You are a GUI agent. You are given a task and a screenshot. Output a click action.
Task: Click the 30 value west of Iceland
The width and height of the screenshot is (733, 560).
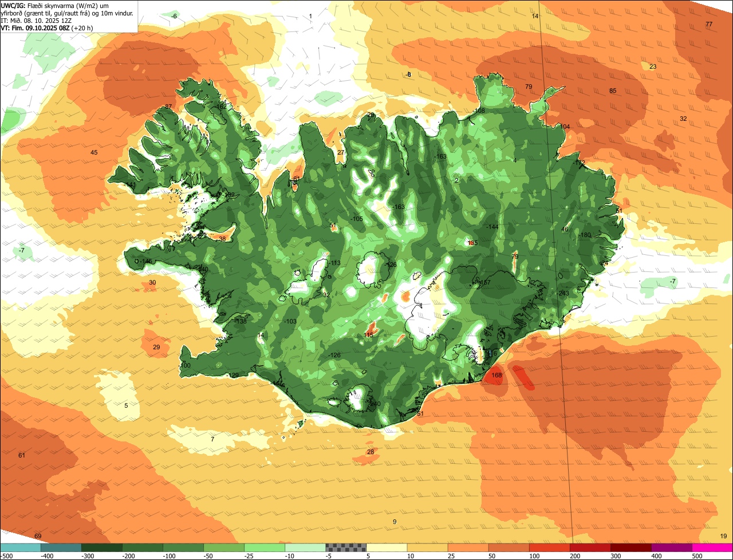tap(152, 283)
